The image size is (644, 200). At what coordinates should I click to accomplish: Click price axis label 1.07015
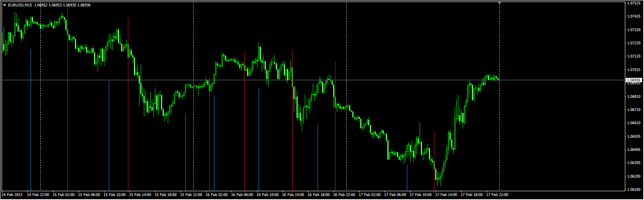point(634,70)
